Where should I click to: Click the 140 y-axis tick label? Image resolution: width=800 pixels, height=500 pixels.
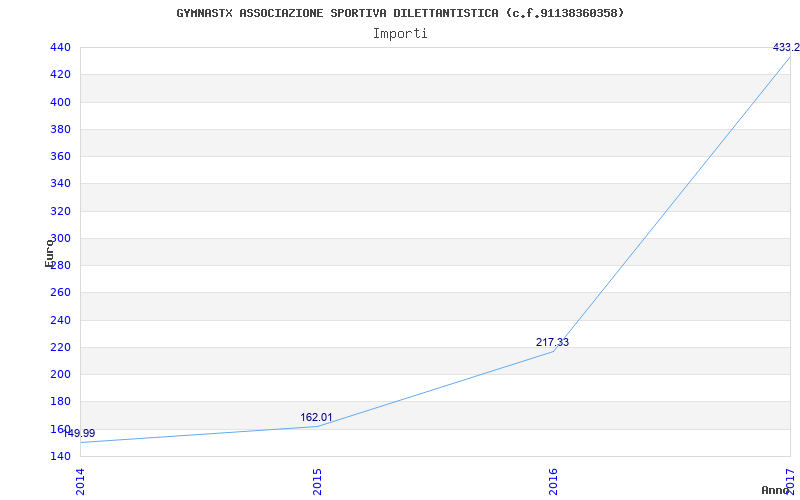[x=60, y=456]
